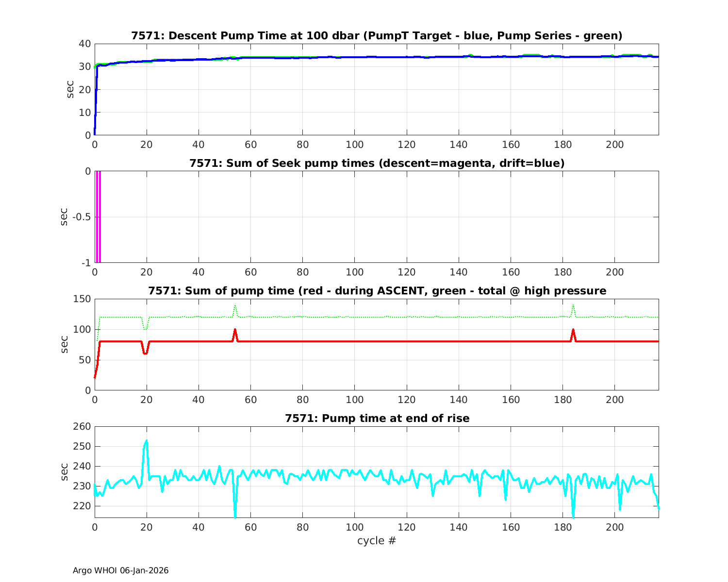Click the green dotted peak near cycle 184
The width and height of the screenshot is (728, 582).
573,306
